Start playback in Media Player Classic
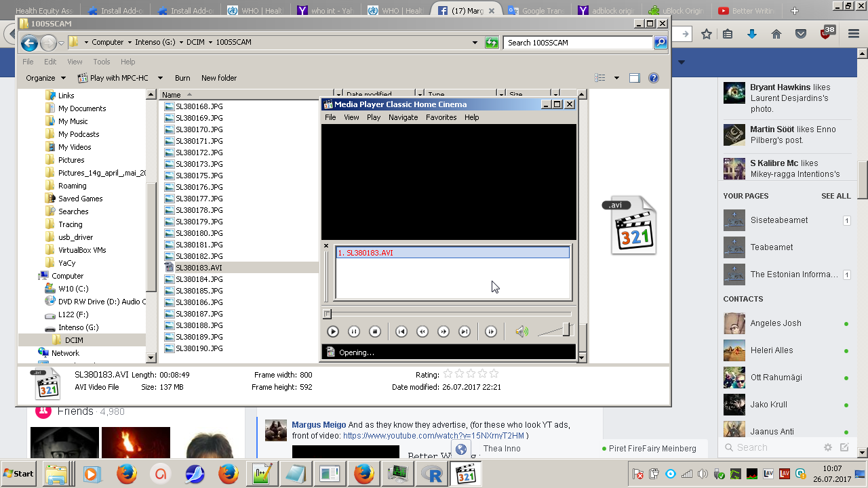This screenshot has width=868, height=488. tap(333, 331)
